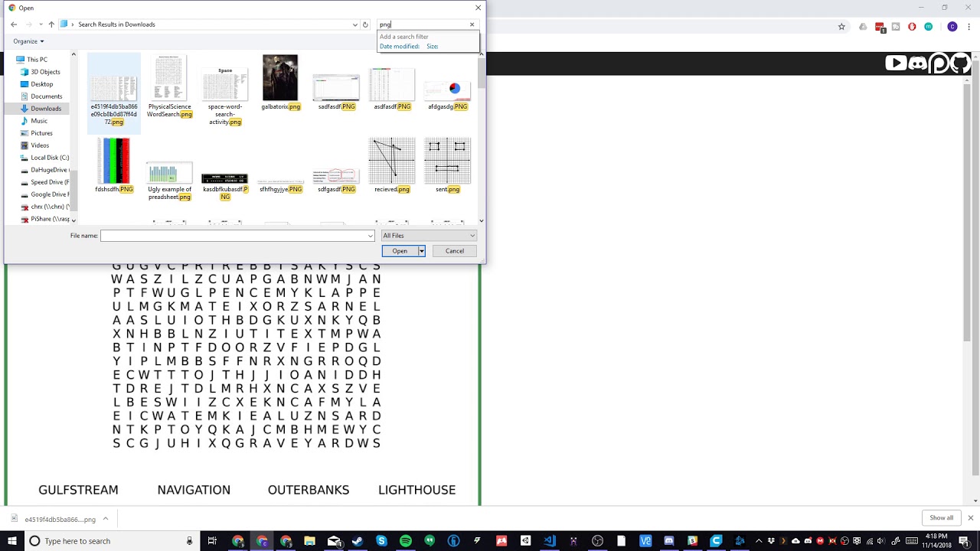Expand the Organize menu

click(x=28, y=41)
